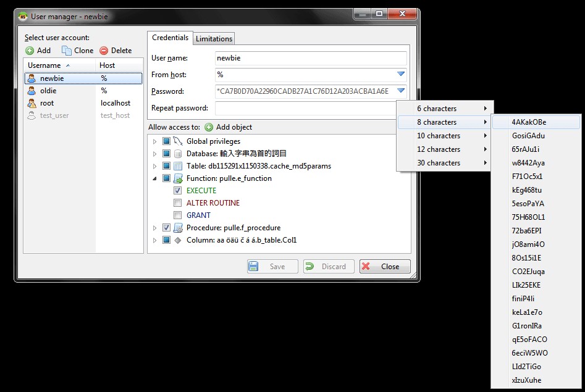Collapse the Function pulle.e_function node
The image size is (585, 392).
tap(154, 178)
